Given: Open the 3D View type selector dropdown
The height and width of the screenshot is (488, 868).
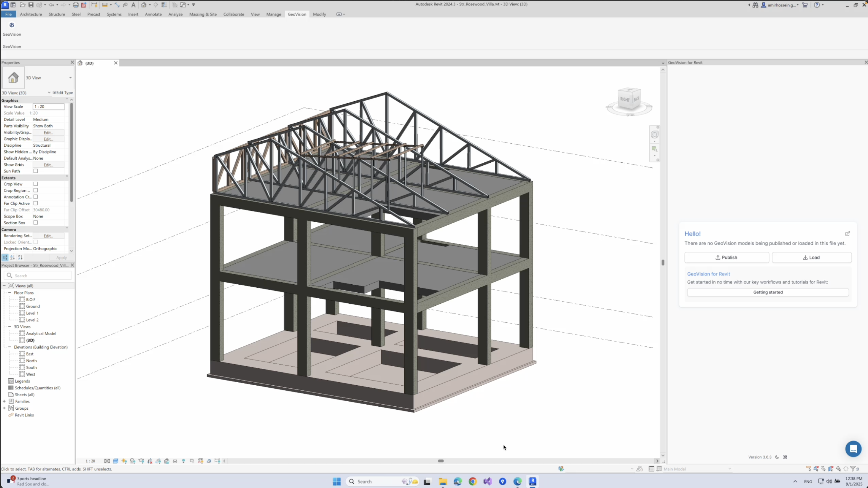Looking at the screenshot, I should pyautogui.click(x=70, y=78).
